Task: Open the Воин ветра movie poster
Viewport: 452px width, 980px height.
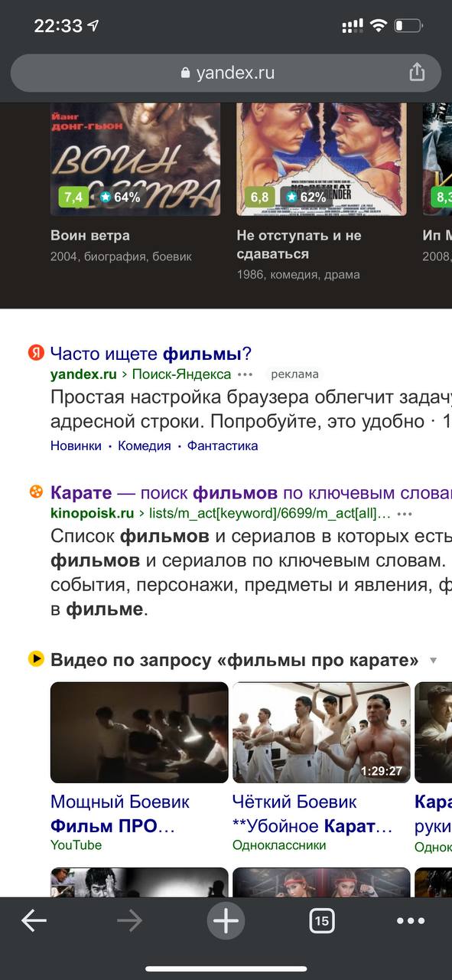Action: coord(135,159)
